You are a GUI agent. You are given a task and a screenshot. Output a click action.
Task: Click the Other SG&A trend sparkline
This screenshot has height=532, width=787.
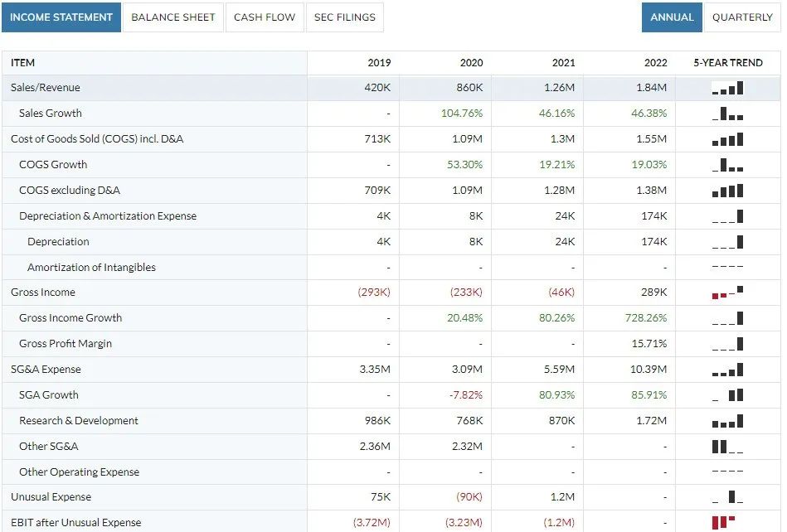click(727, 447)
